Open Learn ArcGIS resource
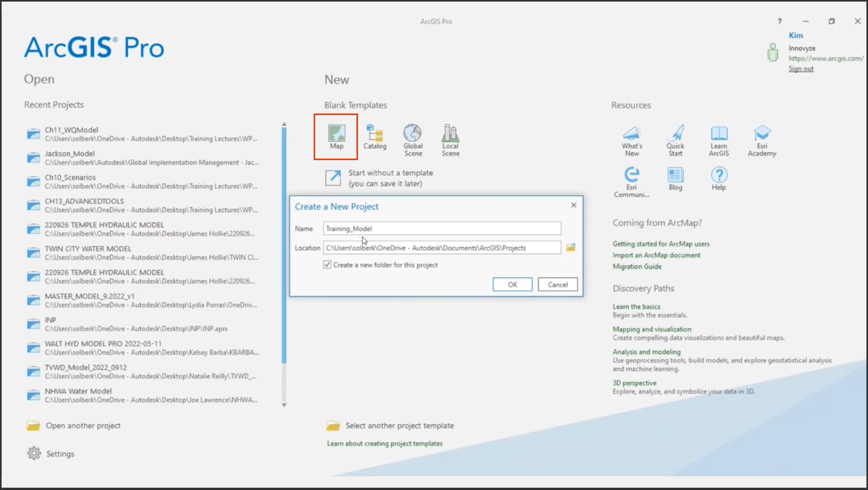The height and width of the screenshot is (490, 868). click(x=718, y=141)
